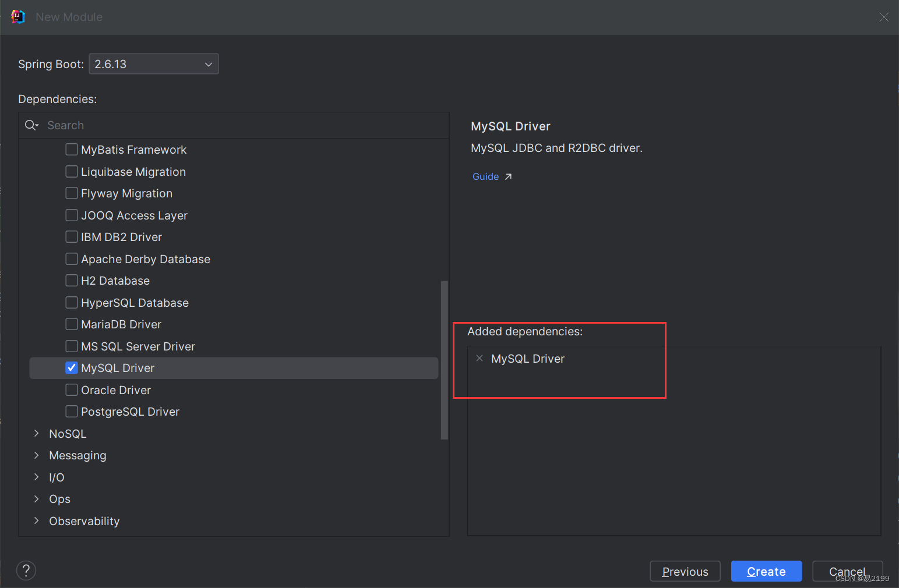Uncheck the MySQL Driver checkbox

click(72, 367)
